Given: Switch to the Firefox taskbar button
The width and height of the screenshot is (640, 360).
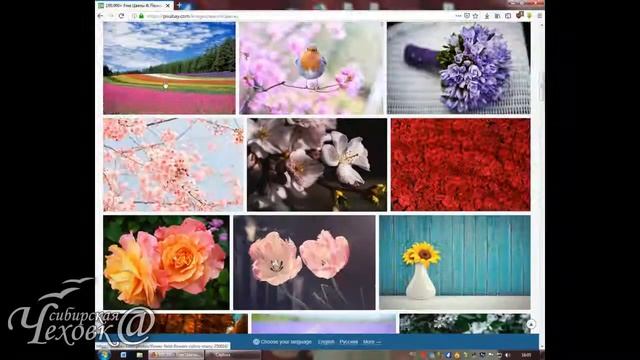Looking at the screenshot, I should [176, 355].
